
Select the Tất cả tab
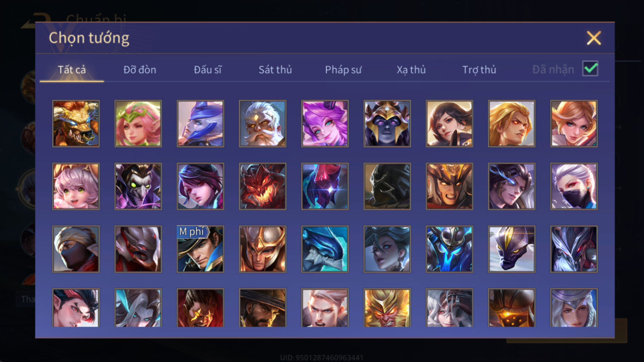tap(72, 70)
